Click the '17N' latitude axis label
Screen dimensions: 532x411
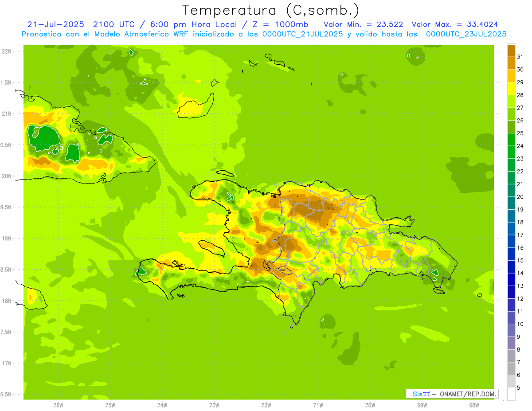[x=7, y=363]
